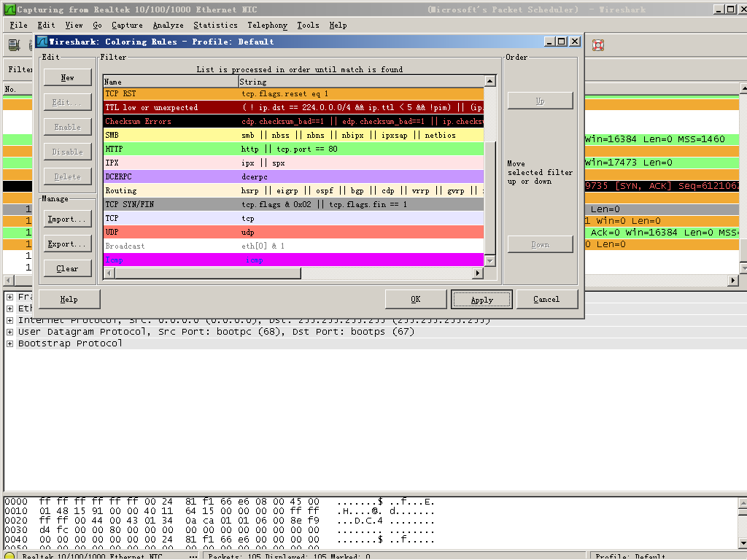Image resolution: width=747 pixels, height=560 pixels.
Task: Select the Checksum Errors rule
Action: point(293,122)
